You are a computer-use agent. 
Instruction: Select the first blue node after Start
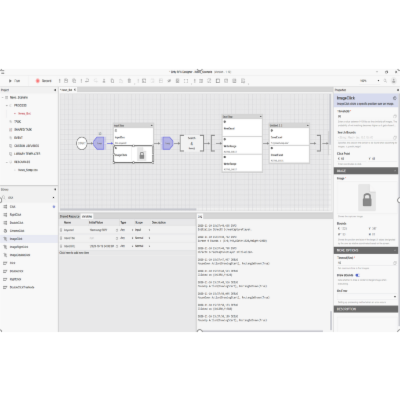(99, 143)
